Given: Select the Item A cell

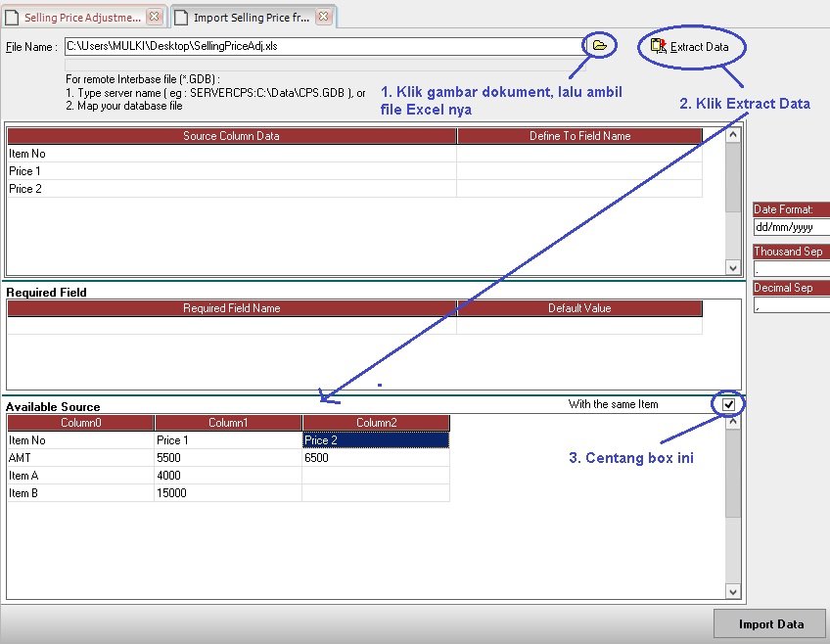Looking at the screenshot, I should pos(80,476).
